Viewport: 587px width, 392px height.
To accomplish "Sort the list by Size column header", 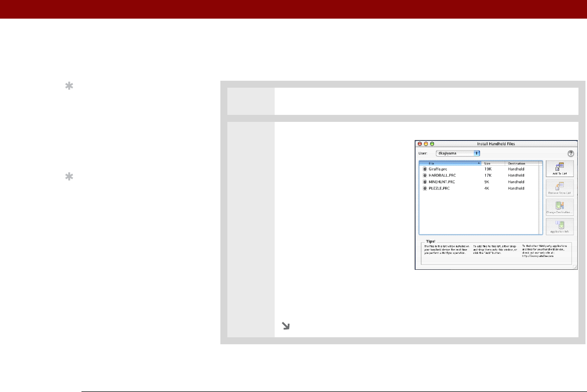I will [493, 163].
